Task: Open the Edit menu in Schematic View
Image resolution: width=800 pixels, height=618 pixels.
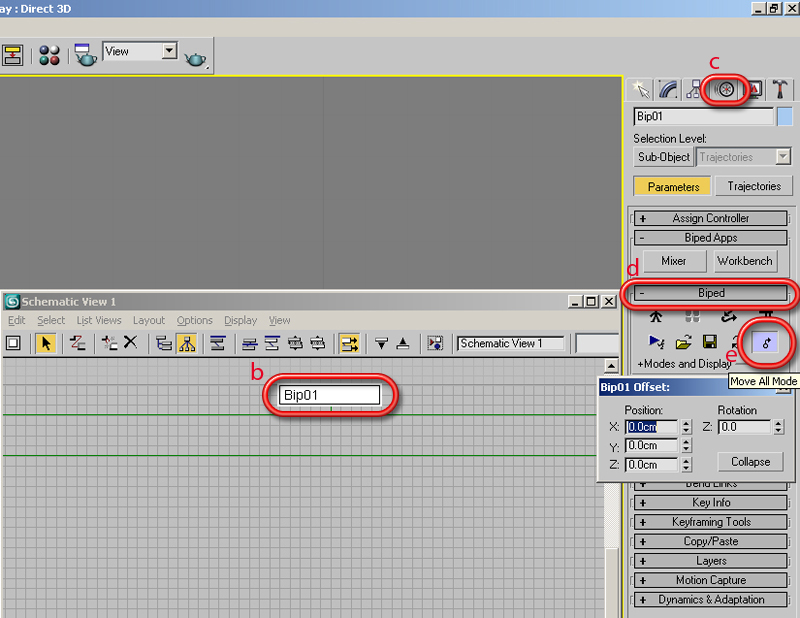Action: tap(16, 320)
